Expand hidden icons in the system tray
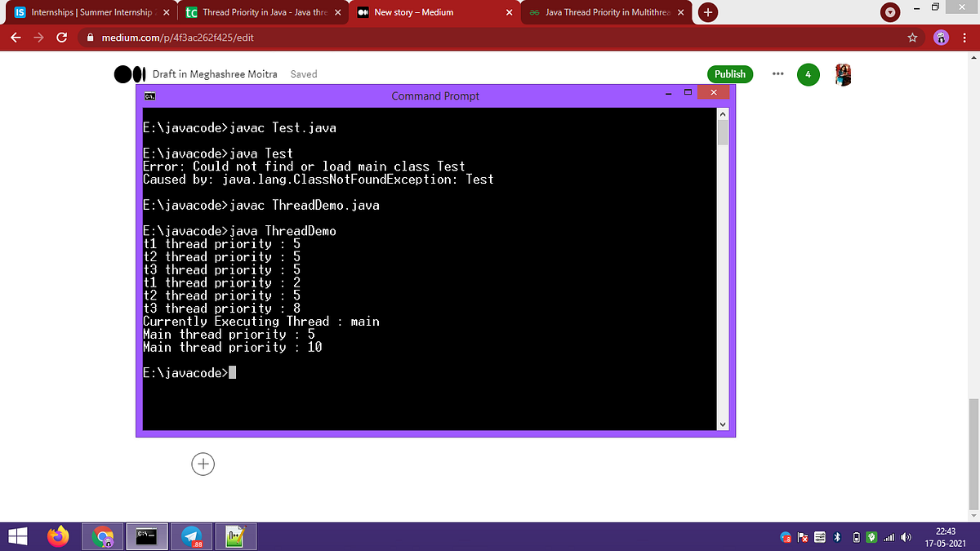The height and width of the screenshot is (551, 980). pyautogui.click(x=786, y=537)
